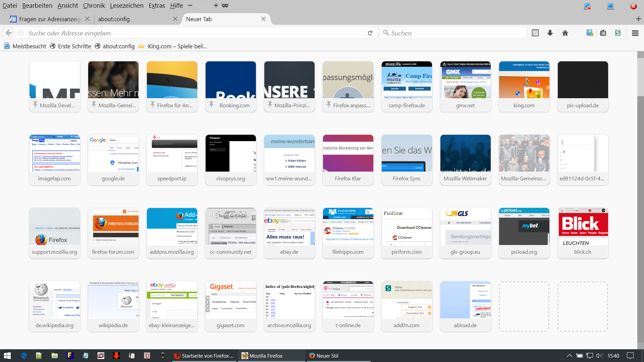
Task: Expand hidden system tray icons chevron
Action: point(569,356)
